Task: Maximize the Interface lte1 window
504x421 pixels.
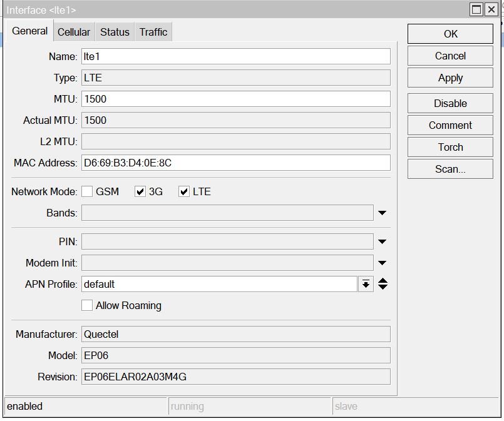Action: coord(477,9)
